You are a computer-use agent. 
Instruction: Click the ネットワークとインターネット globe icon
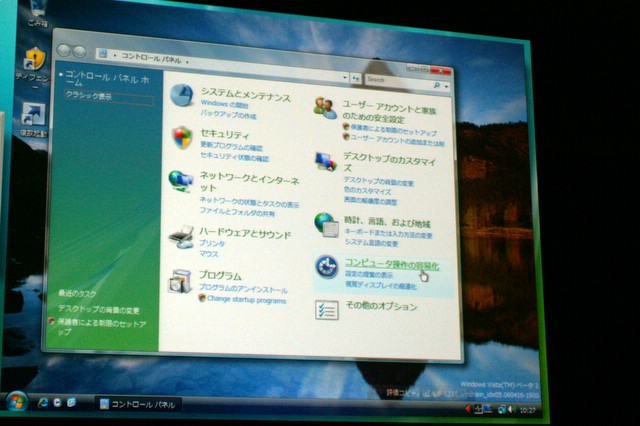181,181
